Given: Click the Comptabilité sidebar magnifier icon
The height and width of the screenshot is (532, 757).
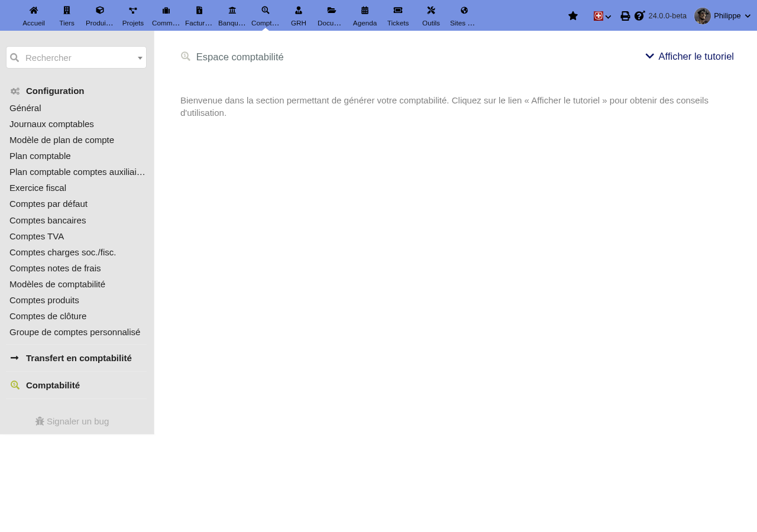Looking at the screenshot, I should (15, 385).
